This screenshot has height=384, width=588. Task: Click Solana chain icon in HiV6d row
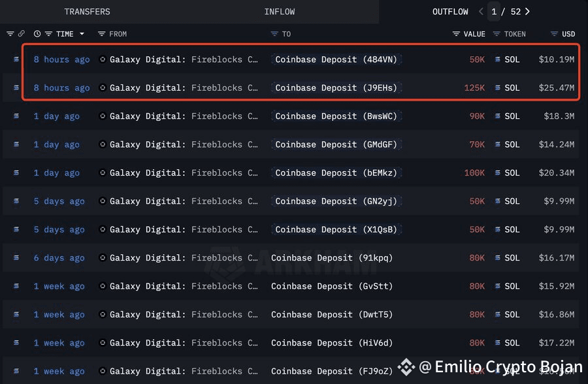tap(16, 343)
